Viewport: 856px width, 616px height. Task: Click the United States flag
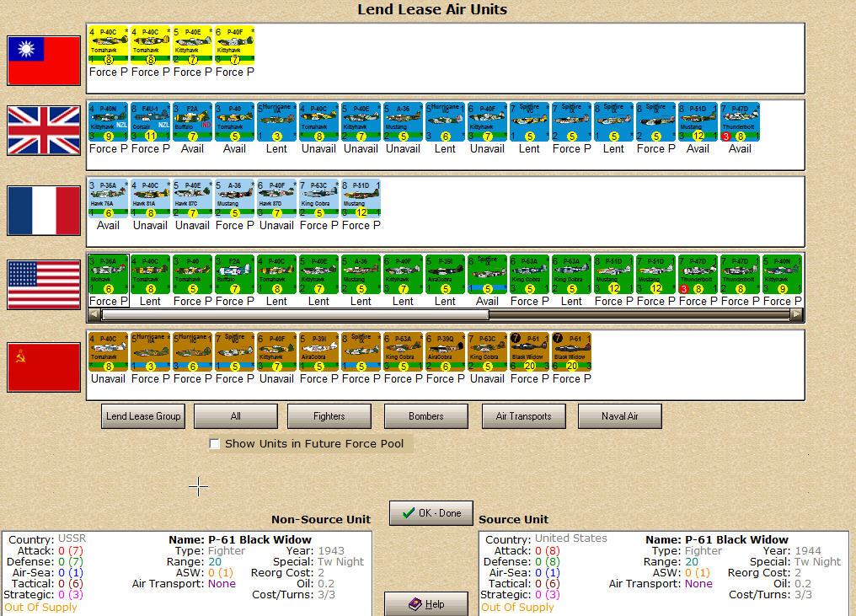pos(44,285)
